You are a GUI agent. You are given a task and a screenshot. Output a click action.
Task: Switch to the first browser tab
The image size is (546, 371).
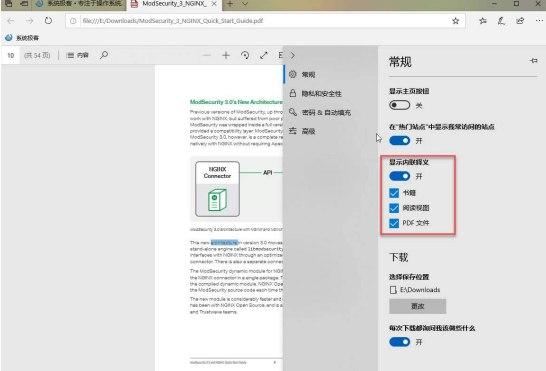tap(80, 4)
